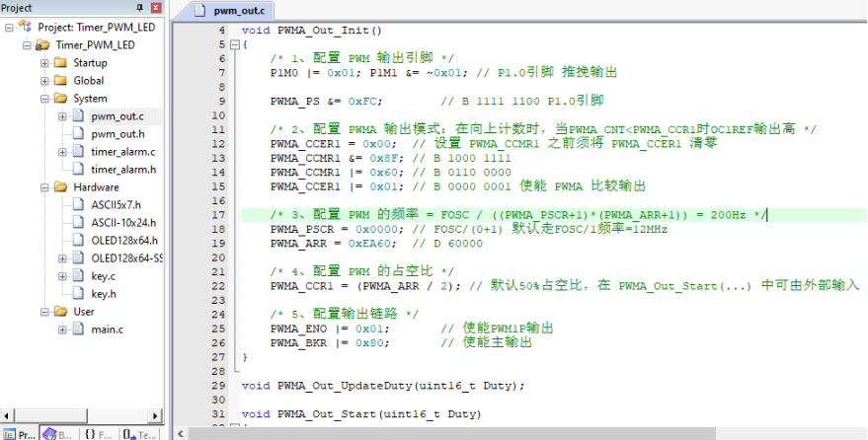Click the file icon of OLED128x64-SS
The image size is (868, 440).
(x=79, y=258)
